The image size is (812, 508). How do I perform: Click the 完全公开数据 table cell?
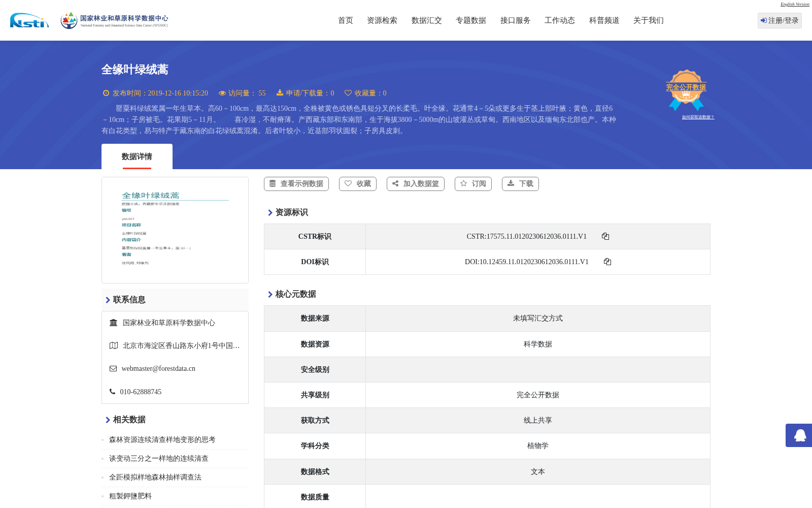(538, 395)
